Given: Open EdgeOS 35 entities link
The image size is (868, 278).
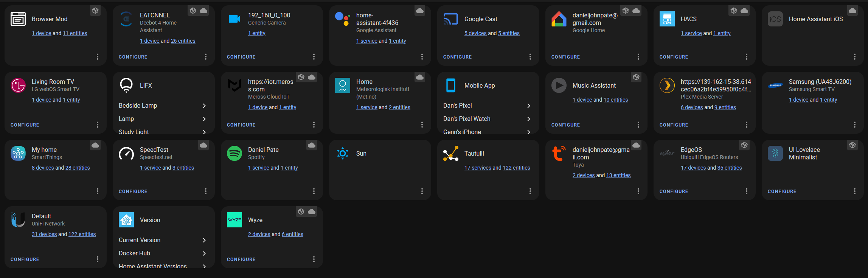Looking at the screenshot, I should pos(730,168).
